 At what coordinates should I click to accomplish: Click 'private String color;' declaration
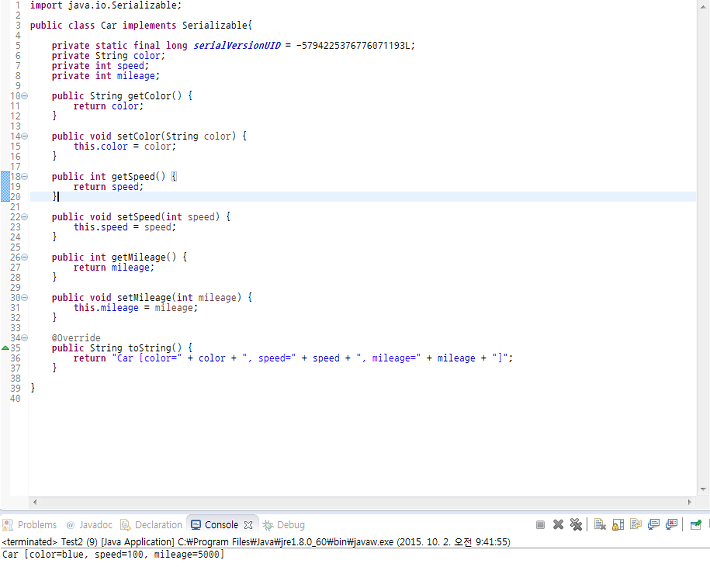pyautogui.click(x=108, y=56)
